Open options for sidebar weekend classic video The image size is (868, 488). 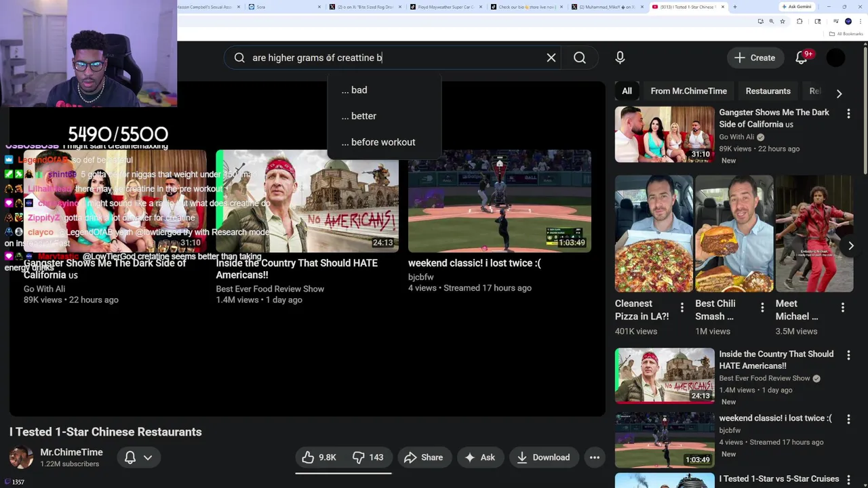click(848, 420)
